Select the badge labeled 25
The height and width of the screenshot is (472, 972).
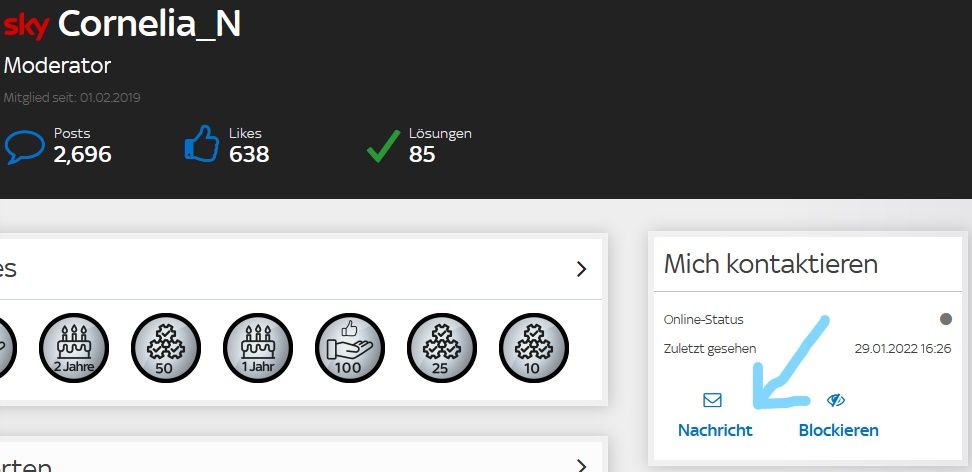tap(442, 348)
